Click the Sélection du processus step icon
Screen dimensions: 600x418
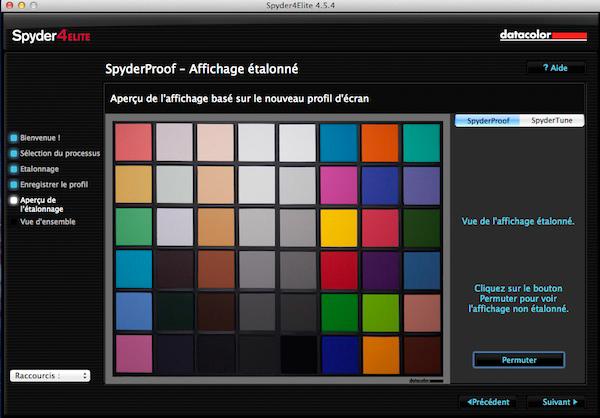pyautogui.click(x=13, y=154)
